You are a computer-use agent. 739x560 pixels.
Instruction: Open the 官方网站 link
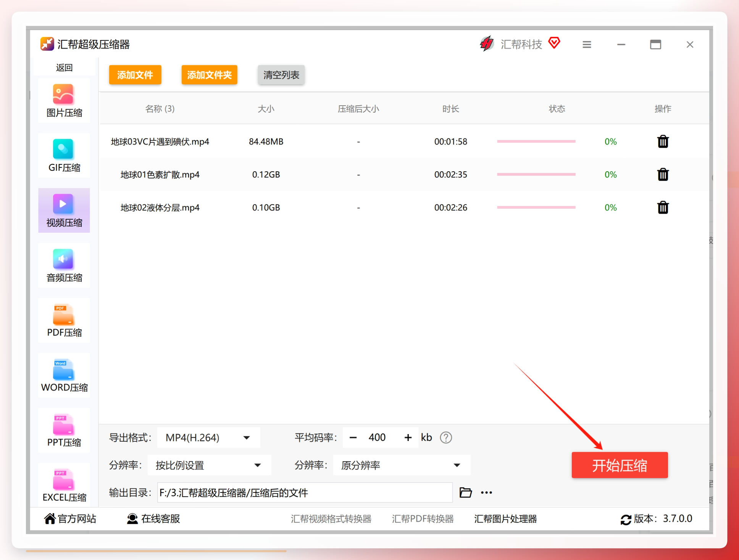[70, 519]
